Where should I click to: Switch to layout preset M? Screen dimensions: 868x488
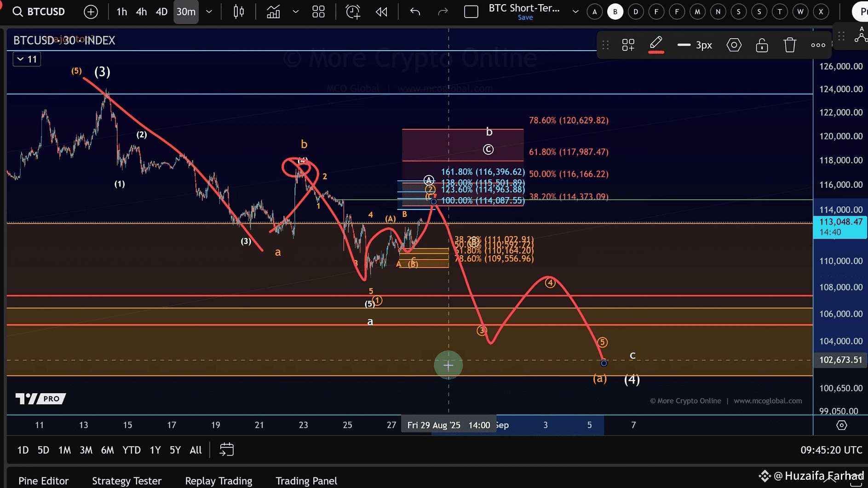pyautogui.click(x=697, y=12)
